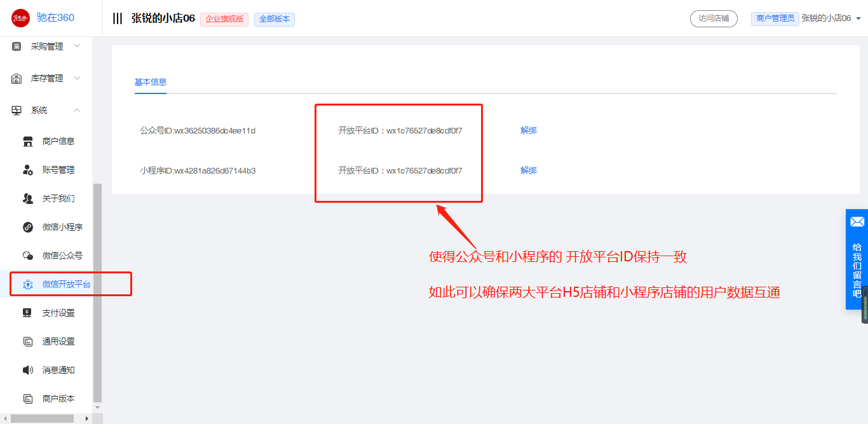Click the 通用设置 icon
Screen dimensions: 868x424
click(28, 341)
